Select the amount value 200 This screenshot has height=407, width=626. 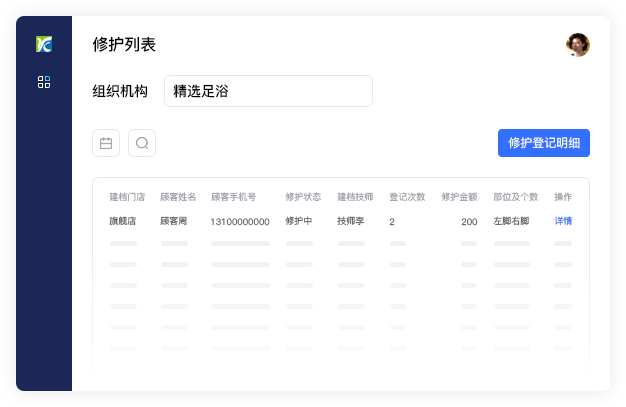[x=469, y=222]
